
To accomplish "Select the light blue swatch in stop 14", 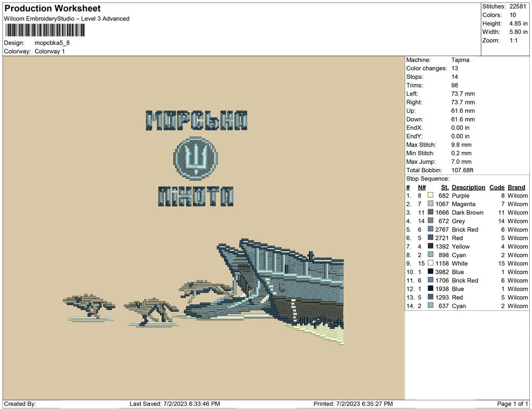I will [x=430, y=305].
